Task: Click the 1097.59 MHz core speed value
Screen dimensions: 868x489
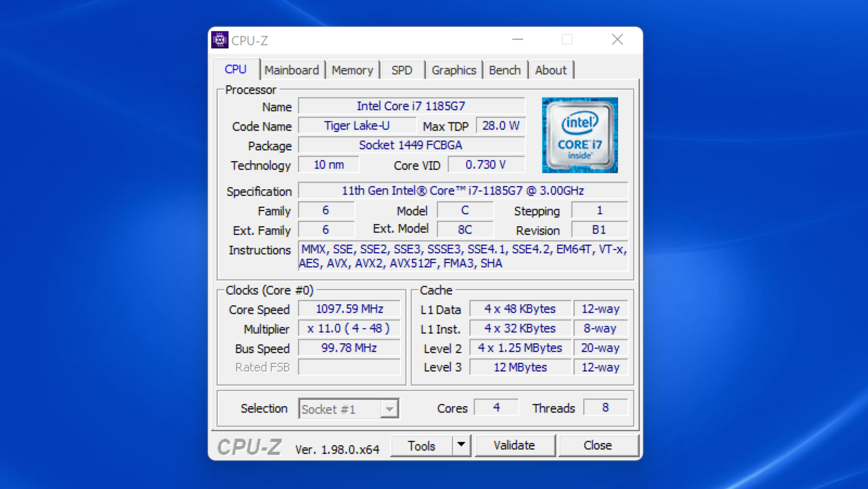Action: tap(349, 308)
